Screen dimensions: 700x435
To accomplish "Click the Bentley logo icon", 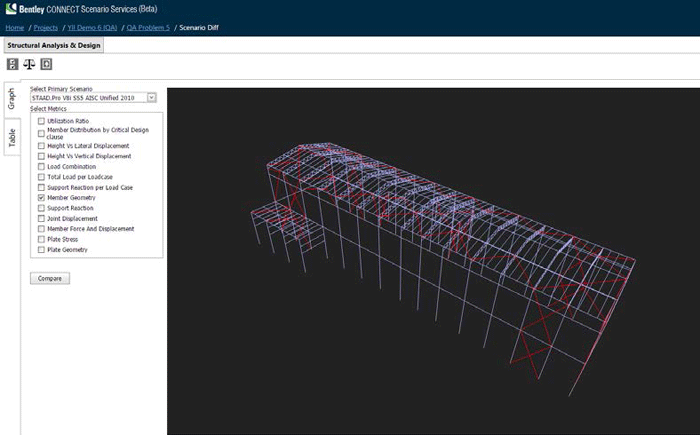I will coord(12,10).
